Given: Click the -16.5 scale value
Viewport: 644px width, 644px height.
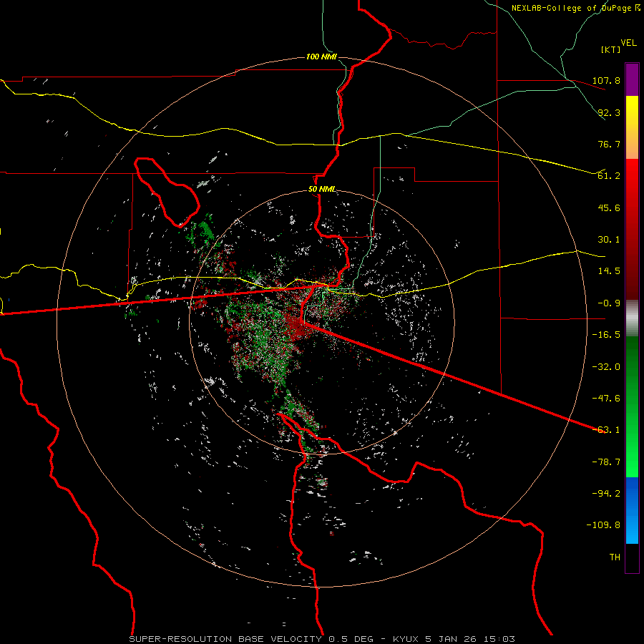Looking at the screenshot, I should point(606,335).
